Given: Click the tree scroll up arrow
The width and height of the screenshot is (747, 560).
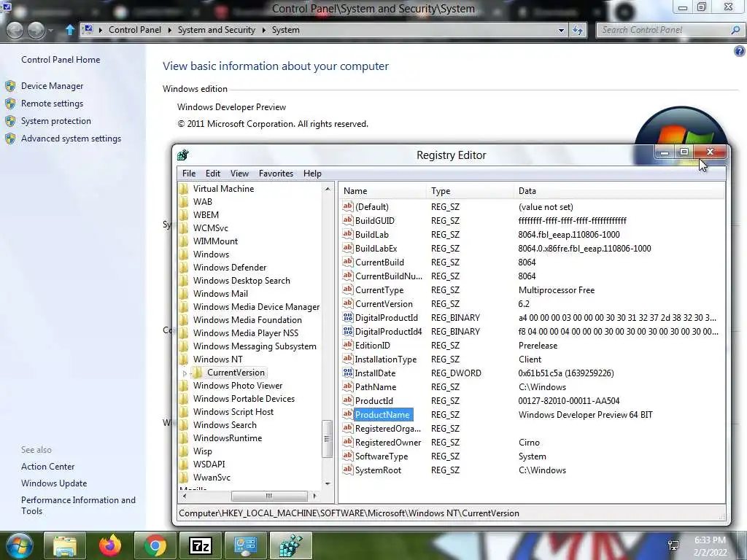Looking at the screenshot, I should (x=328, y=189).
